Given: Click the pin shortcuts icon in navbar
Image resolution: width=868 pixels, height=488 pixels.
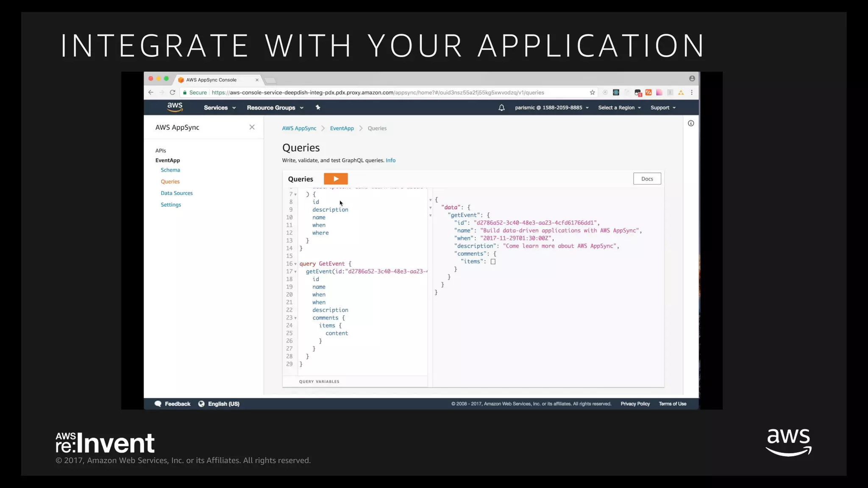Looking at the screenshot, I should 318,108.
